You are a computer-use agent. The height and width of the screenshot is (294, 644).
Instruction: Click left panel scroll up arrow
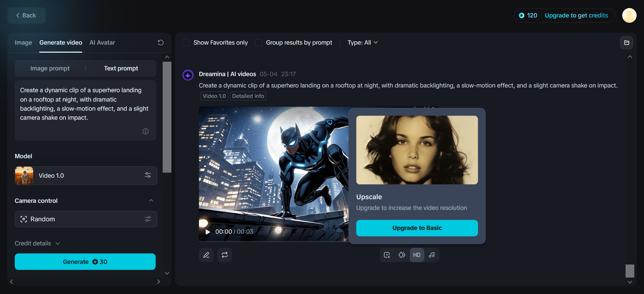click(x=167, y=57)
